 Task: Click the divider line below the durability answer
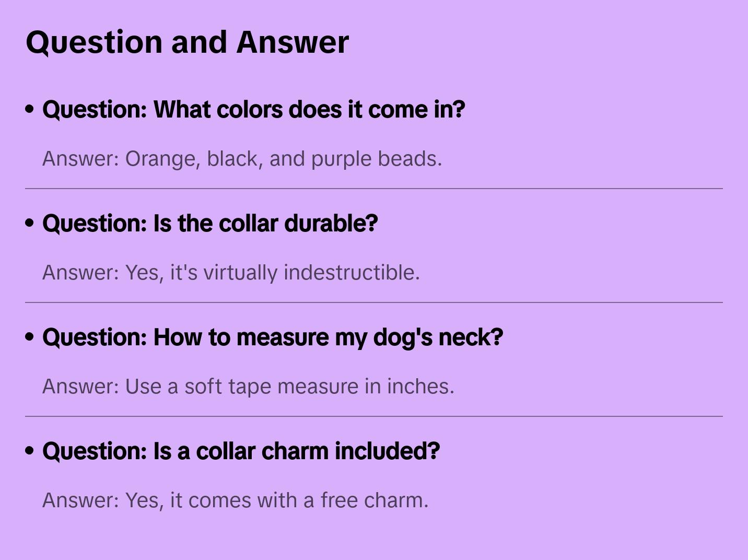[x=374, y=302]
